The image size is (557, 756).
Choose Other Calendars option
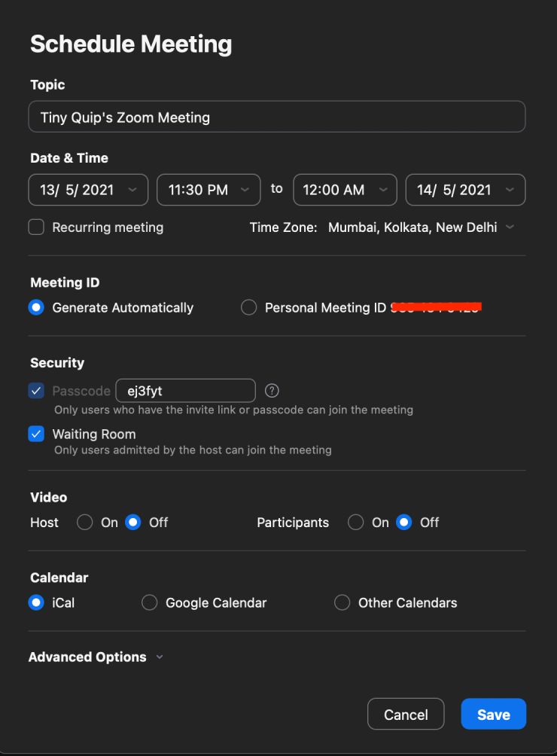pos(342,602)
